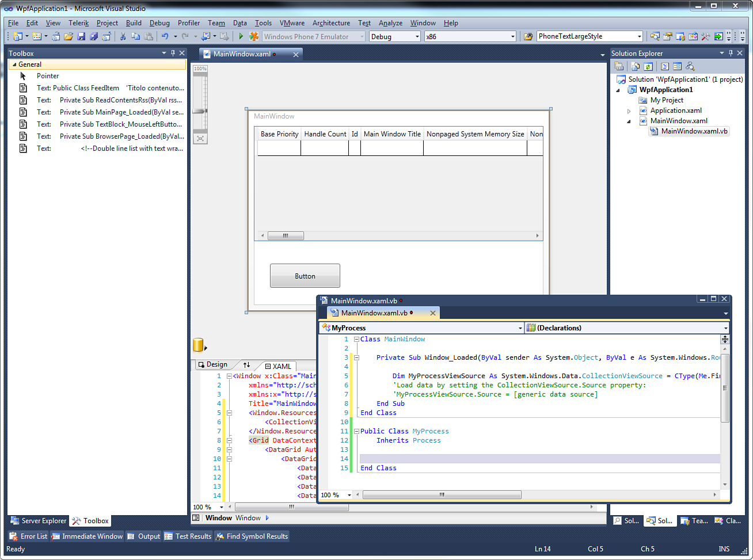Click the Copy toolbar icon
Image resolution: width=753 pixels, height=560 pixels.
(136, 36)
